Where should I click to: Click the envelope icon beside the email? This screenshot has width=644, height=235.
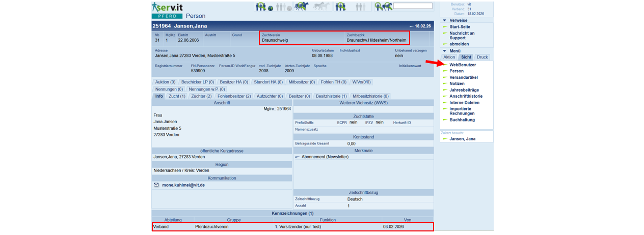(156, 185)
